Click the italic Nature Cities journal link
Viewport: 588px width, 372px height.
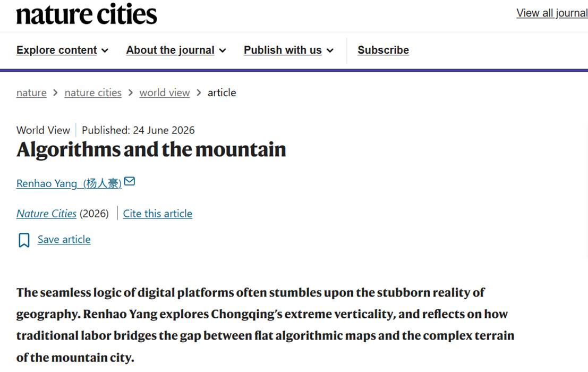click(47, 214)
